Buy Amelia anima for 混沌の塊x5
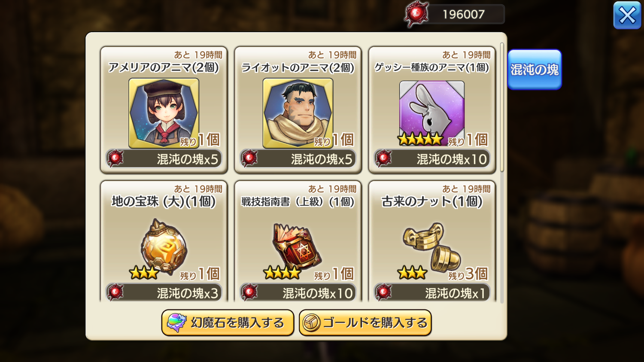This screenshot has width=644, height=362. coord(164,159)
